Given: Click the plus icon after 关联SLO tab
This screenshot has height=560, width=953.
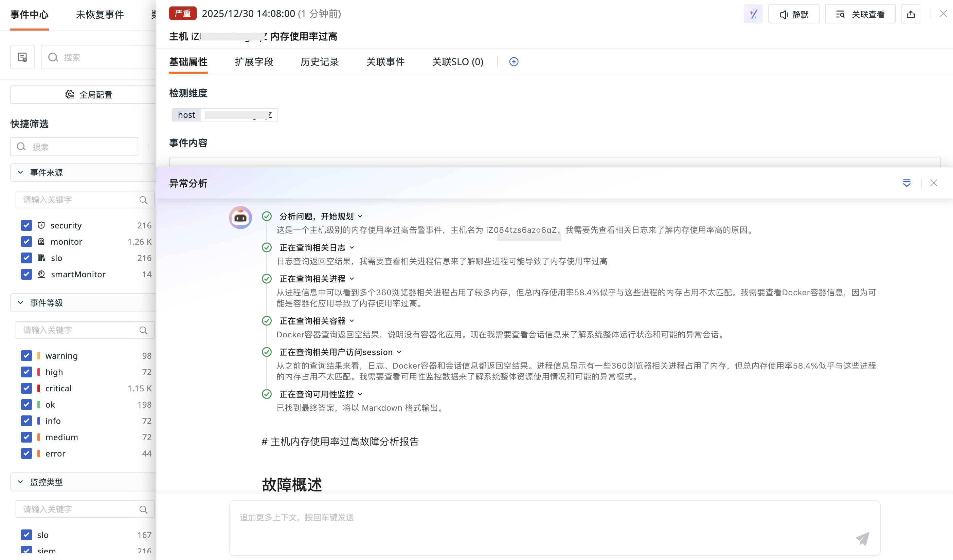Looking at the screenshot, I should click(x=514, y=61).
